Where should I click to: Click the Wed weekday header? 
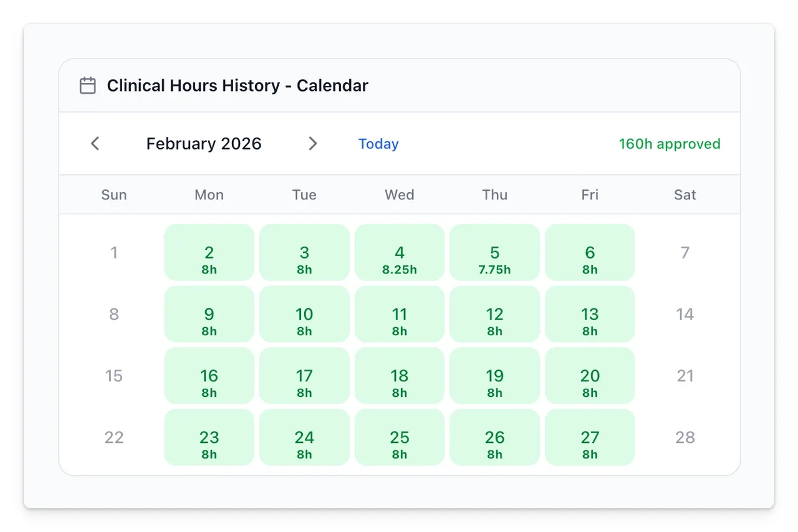[x=399, y=194]
